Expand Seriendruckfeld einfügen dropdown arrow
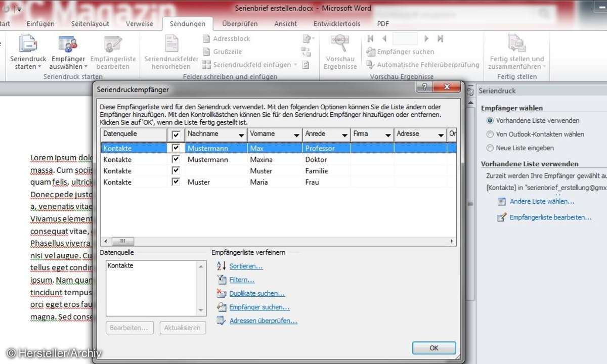 [x=295, y=65]
